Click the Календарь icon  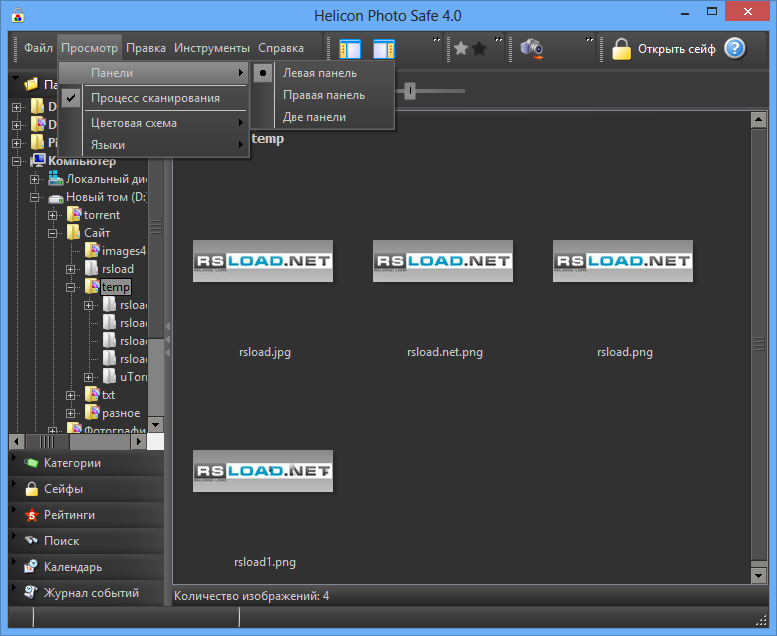(x=31, y=567)
